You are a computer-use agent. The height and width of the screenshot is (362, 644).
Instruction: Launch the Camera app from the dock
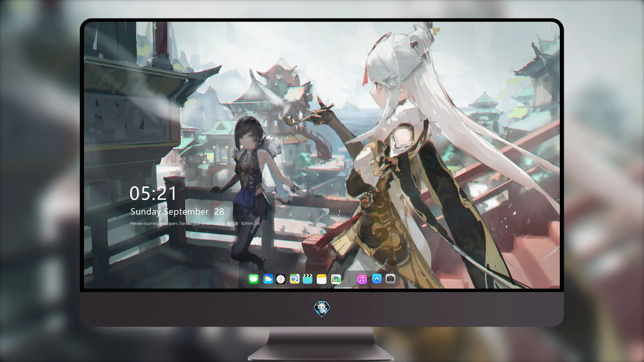coord(390,279)
